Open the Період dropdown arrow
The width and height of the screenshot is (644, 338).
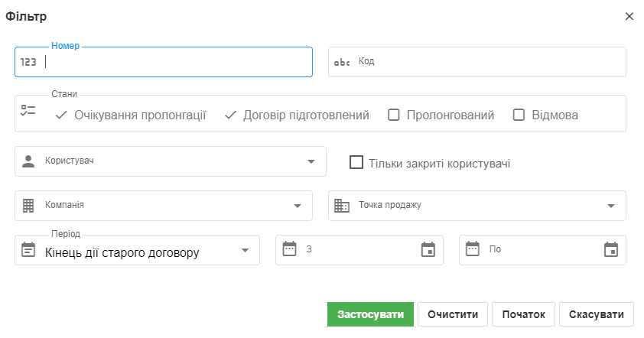pyautogui.click(x=245, y=250)
